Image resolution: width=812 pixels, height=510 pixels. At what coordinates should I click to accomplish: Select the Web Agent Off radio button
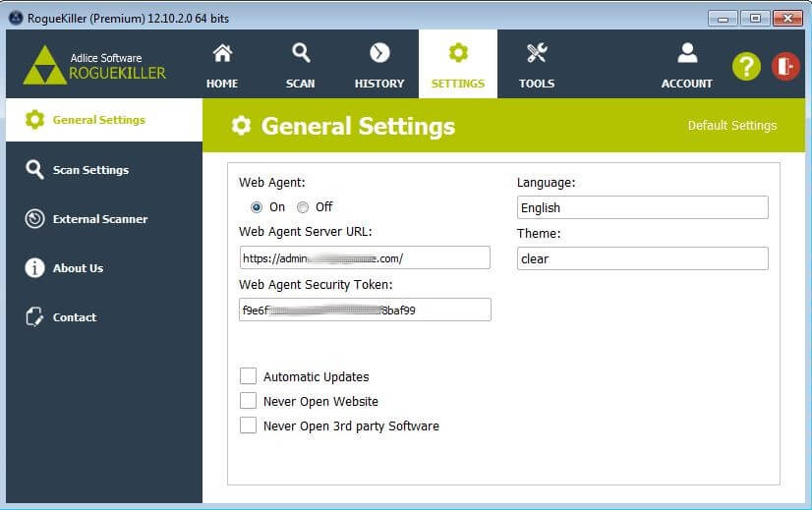tap(303, 207)
